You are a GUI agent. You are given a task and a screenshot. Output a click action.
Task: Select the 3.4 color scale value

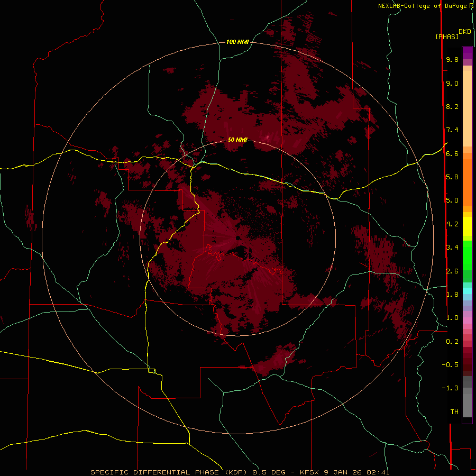452,248
